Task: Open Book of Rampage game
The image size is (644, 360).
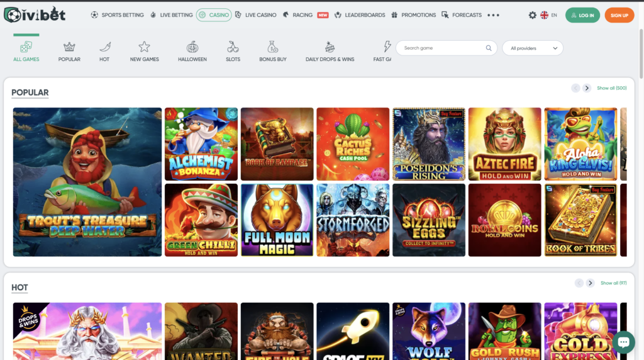Action: pyautogui.click(x=277, y=144)
